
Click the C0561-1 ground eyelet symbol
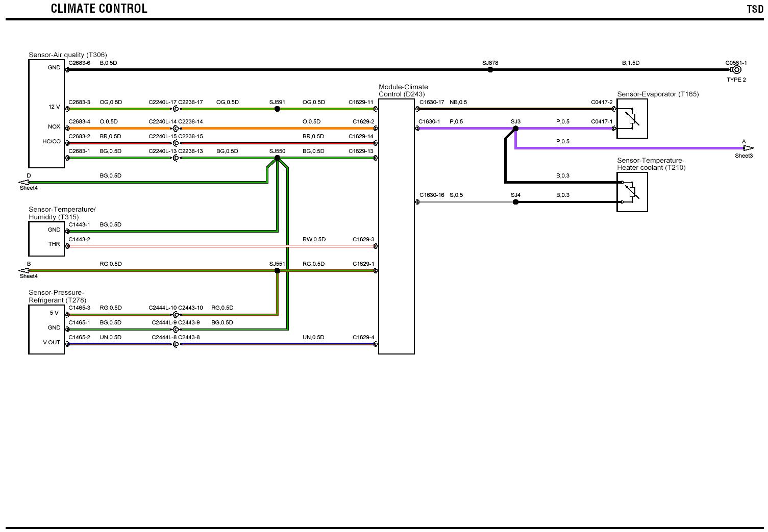point(736,70)
